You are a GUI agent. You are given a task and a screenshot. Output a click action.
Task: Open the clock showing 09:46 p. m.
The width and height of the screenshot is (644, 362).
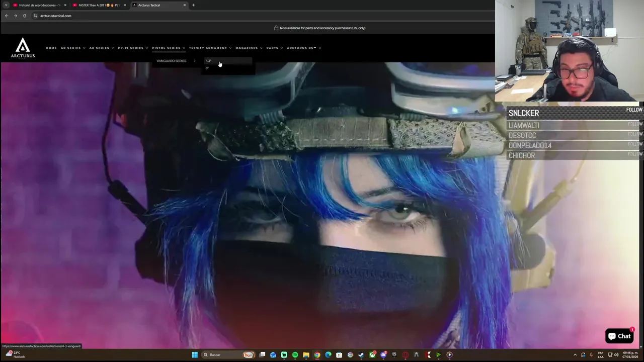tap(630, 355)
